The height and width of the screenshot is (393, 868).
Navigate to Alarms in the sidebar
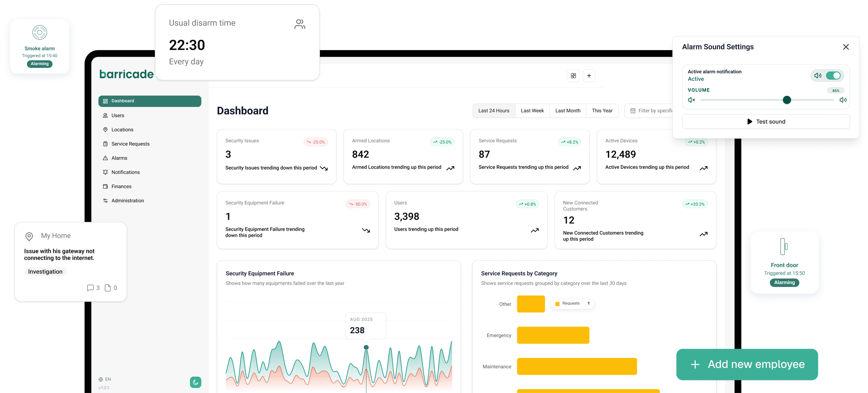[x=150, y=158]
